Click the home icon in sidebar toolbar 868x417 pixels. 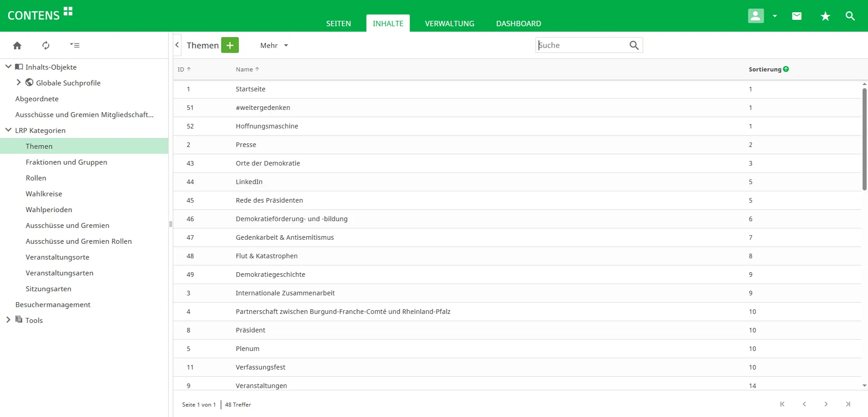pos(17,45)
